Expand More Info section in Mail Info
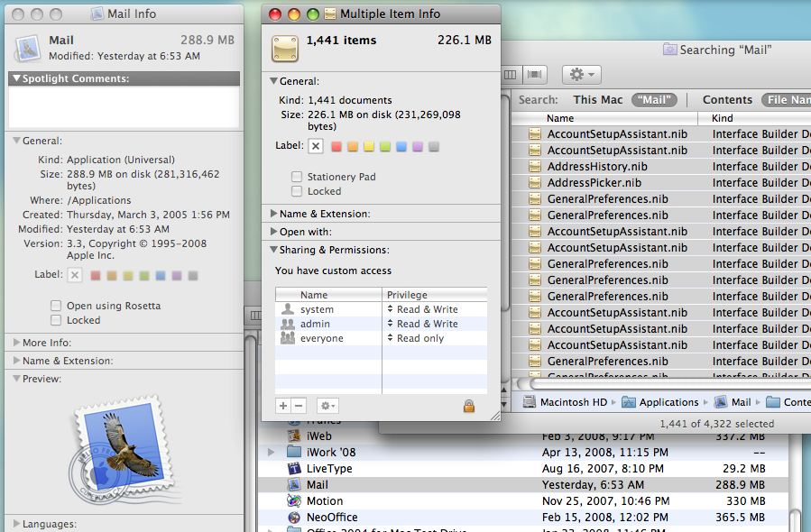 (x=16, y=343)
